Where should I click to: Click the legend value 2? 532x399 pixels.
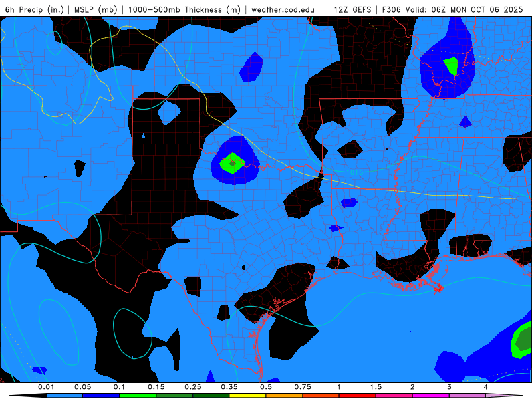pos(412,387)
